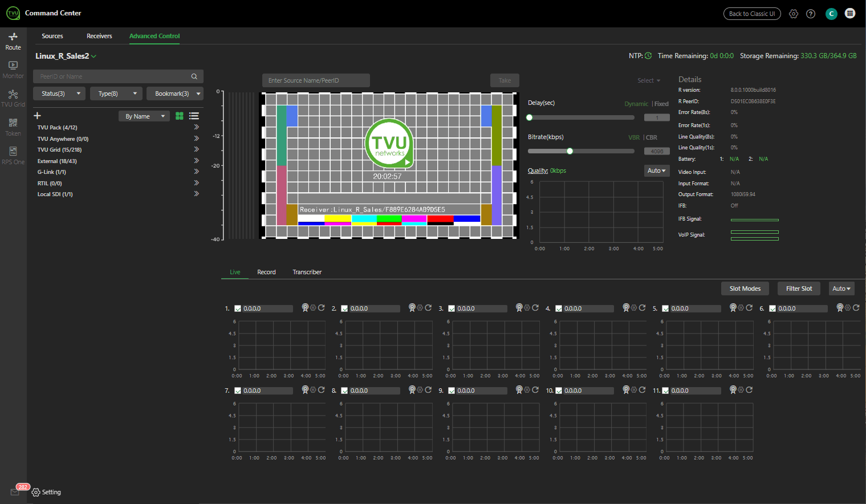This screenshot has width=866, height=504.
Task: Add a new source with plus icon
Action: coord(38,116)
